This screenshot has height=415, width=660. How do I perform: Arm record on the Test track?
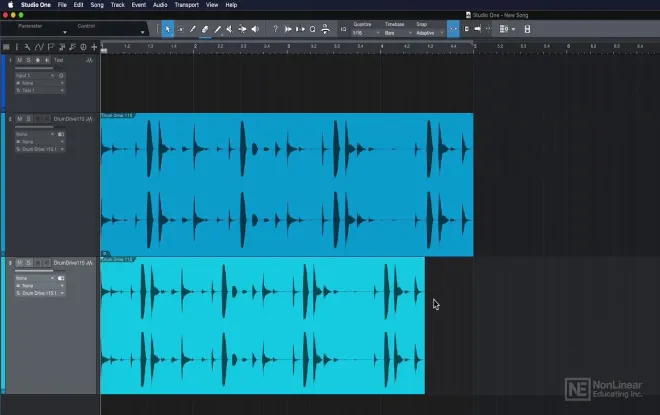[38, 60]
